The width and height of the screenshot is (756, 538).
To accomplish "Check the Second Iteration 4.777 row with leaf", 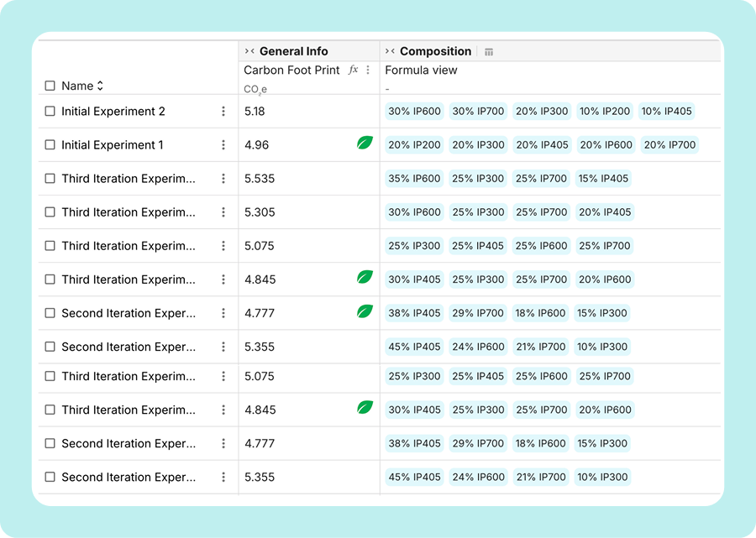I will [50, 313].
